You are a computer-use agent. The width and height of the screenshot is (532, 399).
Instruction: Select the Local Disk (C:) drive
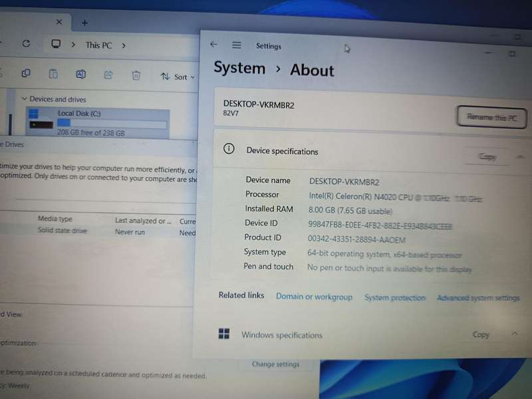point(98,123)
